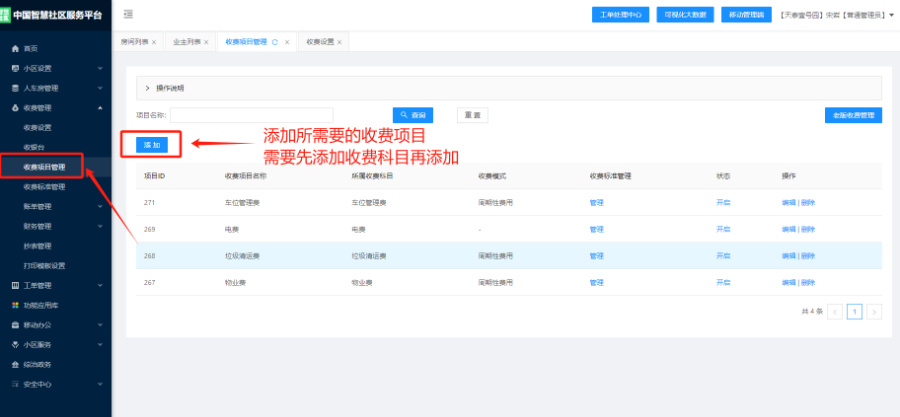The width and height of the screenshot is (900, 417).
Task: Click 删除 for 车位管理费
Action: [x=808, y=202]
